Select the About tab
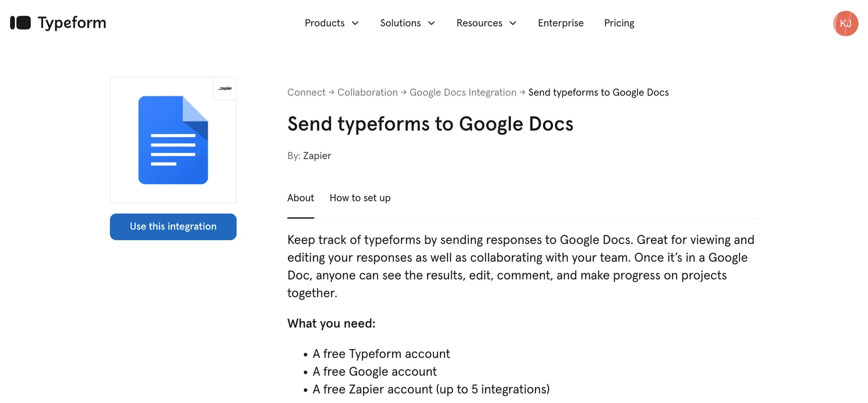 [x=301, y=198]
